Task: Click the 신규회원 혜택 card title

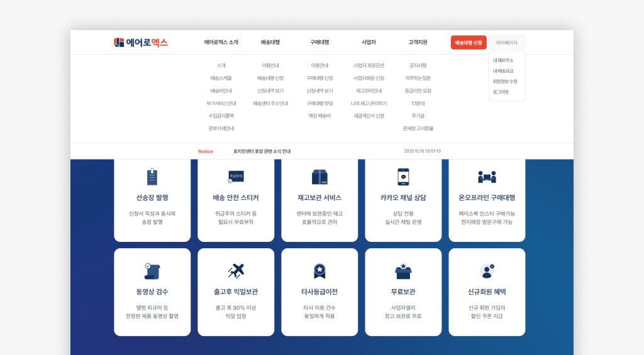Action: pos(487,292)
